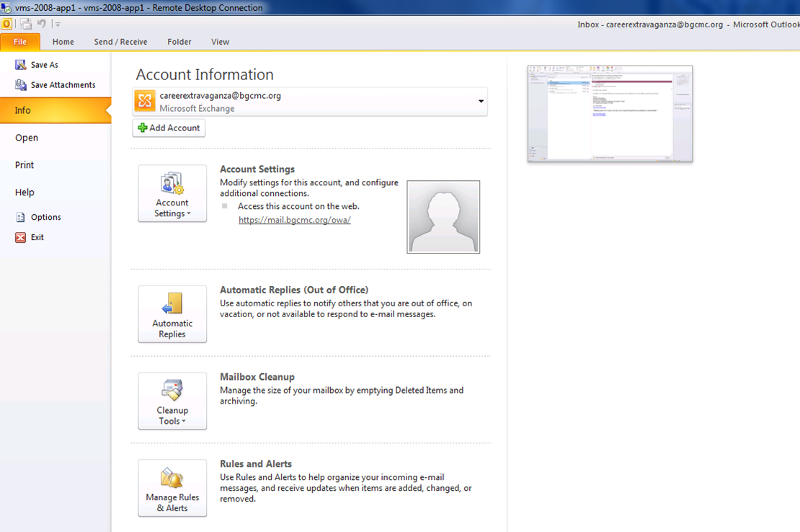Click the Automatic Replies door icon
Image resolution: width=800 pixels, height=532 pixels.
pos(172,303)
